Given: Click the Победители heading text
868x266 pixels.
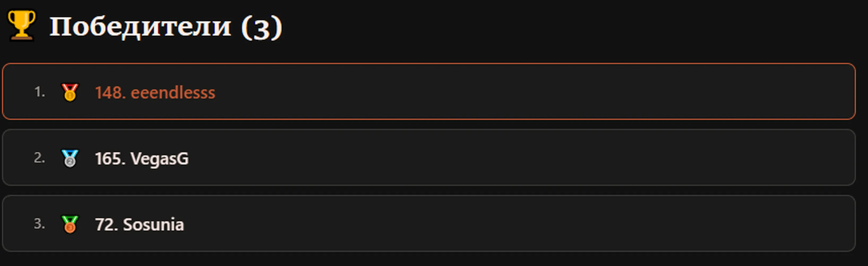Looking at the screenshot, I should [x=140, y=27].
